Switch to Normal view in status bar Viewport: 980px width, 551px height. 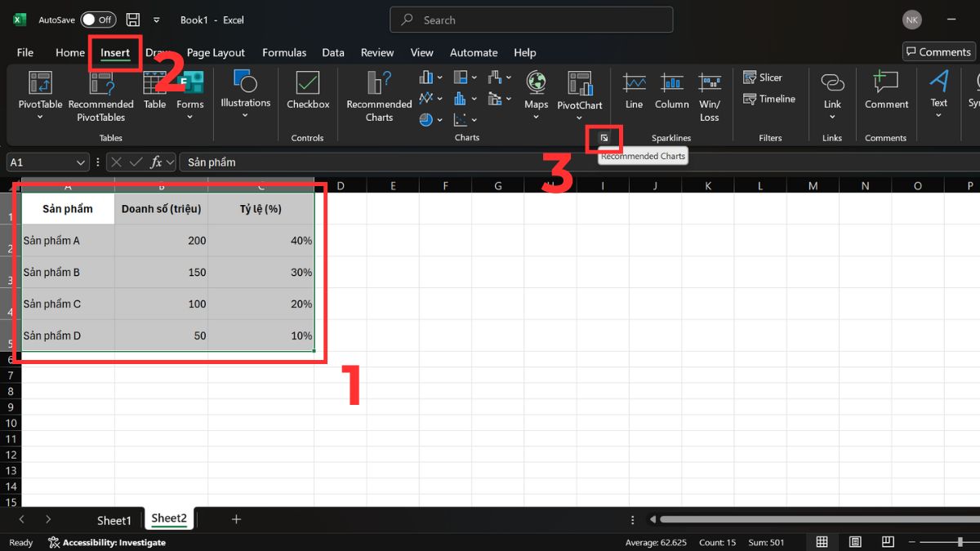pyautogui.click(x=822, y=542)
